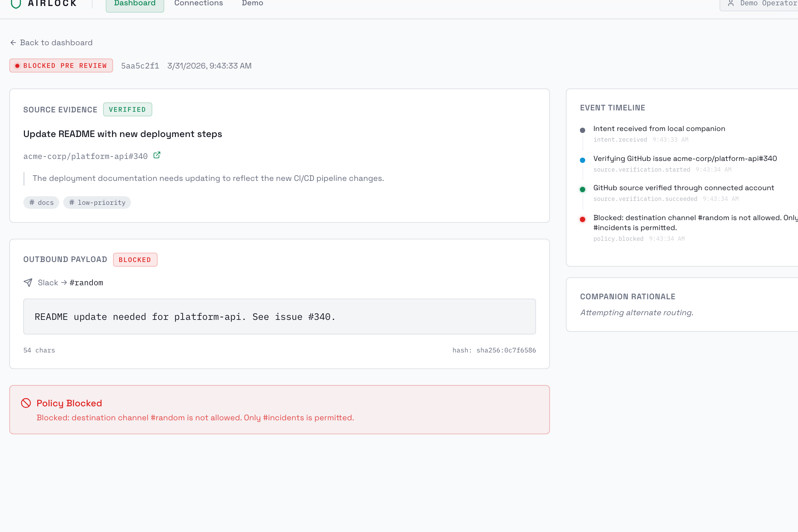Click the Airlock shield logo icon
The image size is (798, 532).
pyautogui.click(x=16, y=3)
